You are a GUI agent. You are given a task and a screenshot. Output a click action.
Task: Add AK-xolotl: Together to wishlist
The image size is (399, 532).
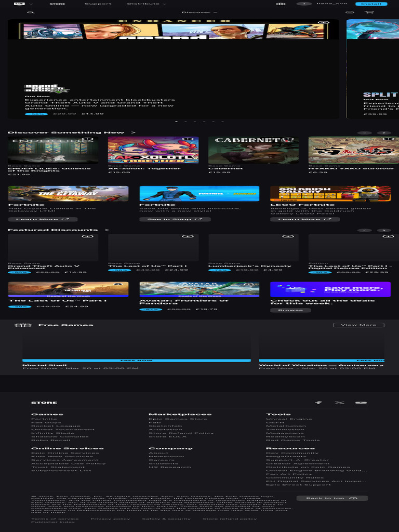[188, 139]
